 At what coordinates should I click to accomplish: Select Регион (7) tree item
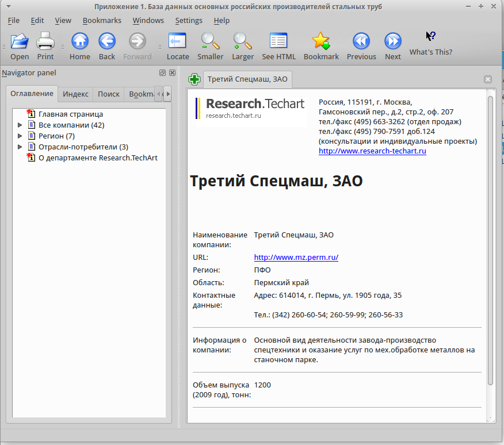click(56, 136)
